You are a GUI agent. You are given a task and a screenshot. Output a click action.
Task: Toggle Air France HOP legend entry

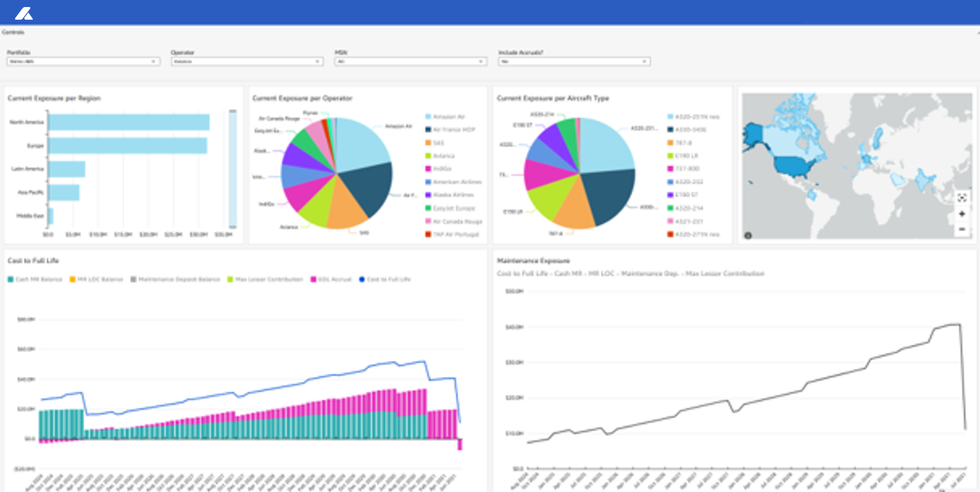coord(450,129)
